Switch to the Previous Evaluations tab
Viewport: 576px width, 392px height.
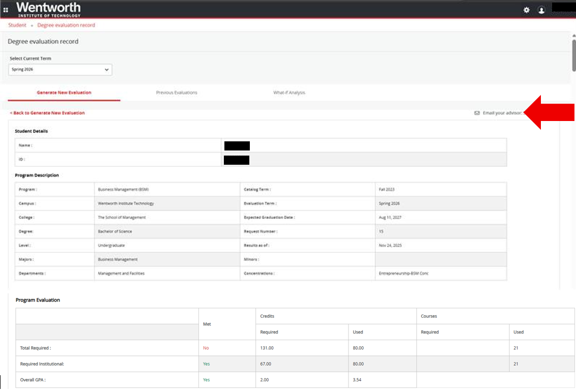pos(177,93)
